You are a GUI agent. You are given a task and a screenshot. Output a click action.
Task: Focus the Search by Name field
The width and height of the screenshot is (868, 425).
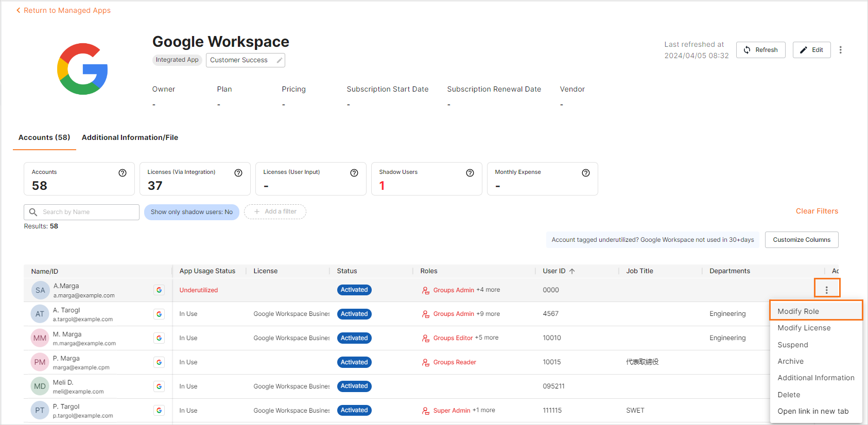(81, 212)
